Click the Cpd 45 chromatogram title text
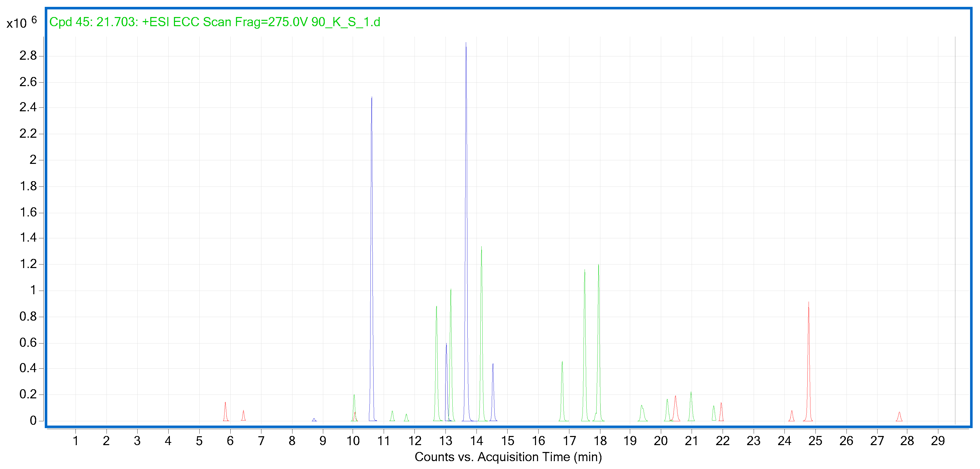This screenshot has height=469, width=980. pos(215,22)
